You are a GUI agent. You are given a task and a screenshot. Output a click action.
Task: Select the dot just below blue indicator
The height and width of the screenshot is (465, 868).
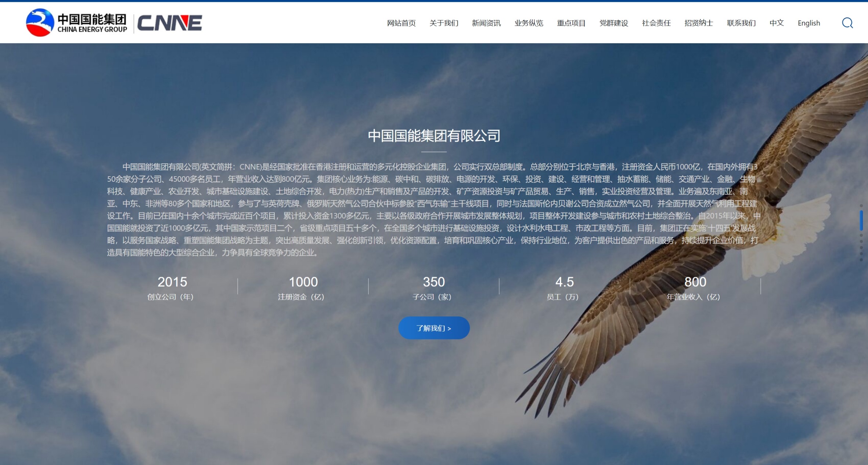pos(861,235)
